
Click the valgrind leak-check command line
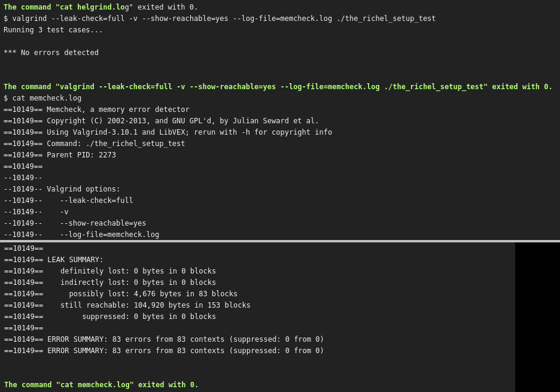coord(220,18)
